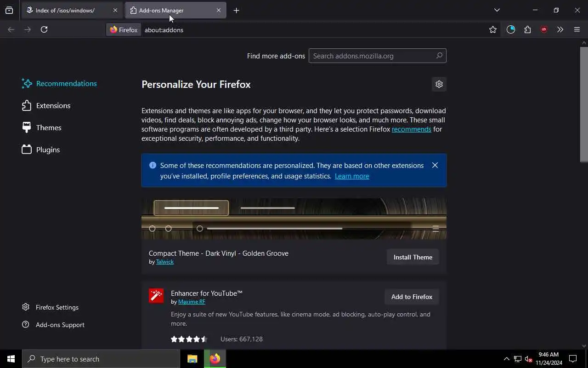
Task: Open the uBlock Origin toolbar icon
Action: point(544,29)
